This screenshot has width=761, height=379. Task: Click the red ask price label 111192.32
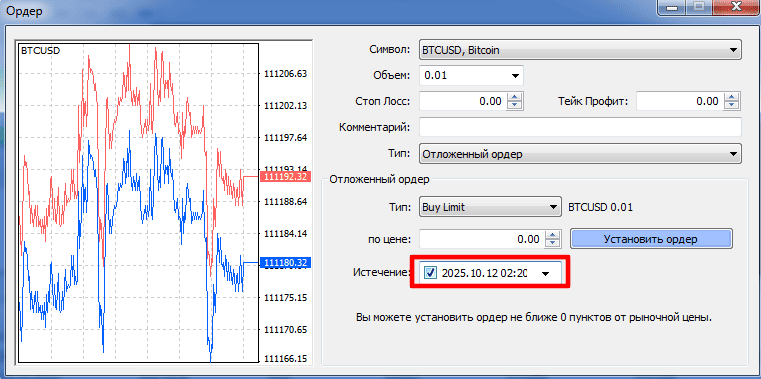point(285,177)
